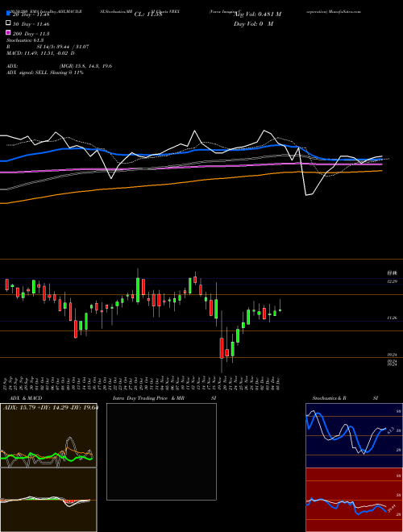Viewport: 403px width, 532px height.
Task: Click the white 50 Day legend swatch
Action: coord(8,23)
